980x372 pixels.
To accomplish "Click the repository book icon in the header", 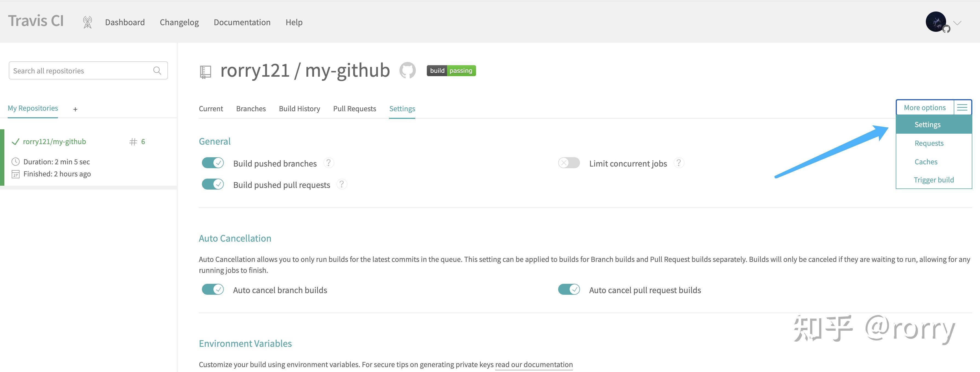I will tap(205, 71).
